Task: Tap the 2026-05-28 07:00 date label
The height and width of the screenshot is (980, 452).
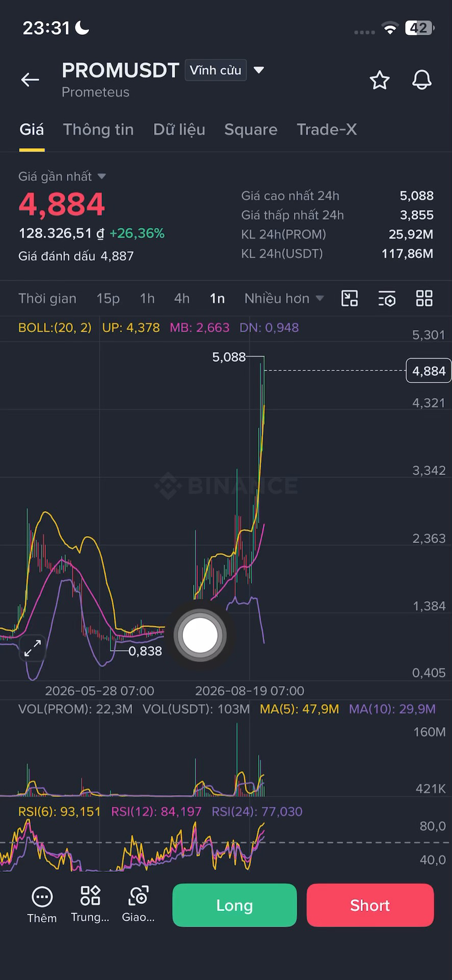Action: click(99, 691)
